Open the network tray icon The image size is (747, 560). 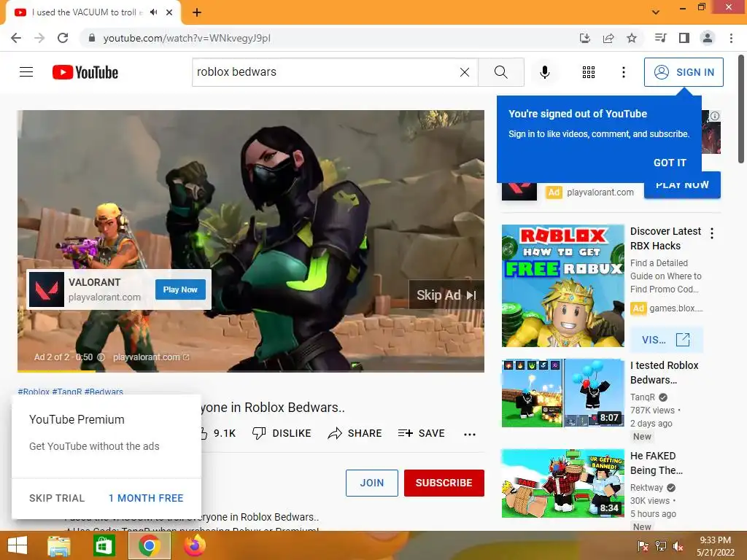pyautogui.click(x=661, y=546)
